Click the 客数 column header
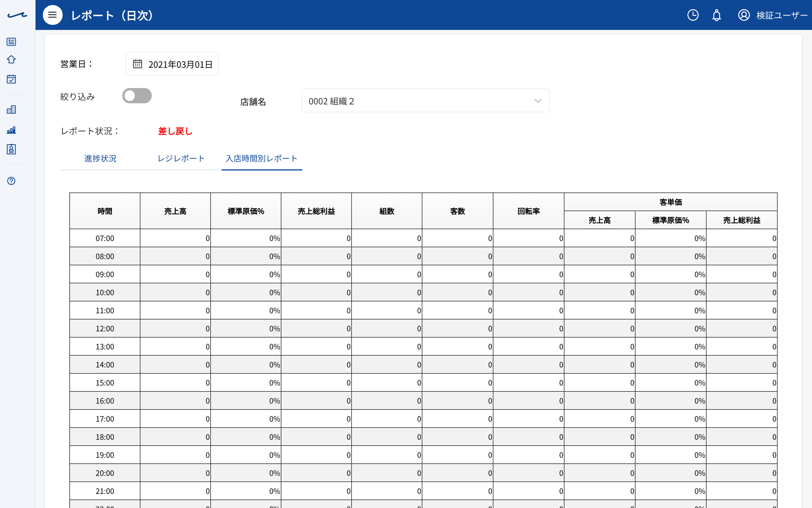This screenshot has height=508, width=812. click(x=457, y=211)
